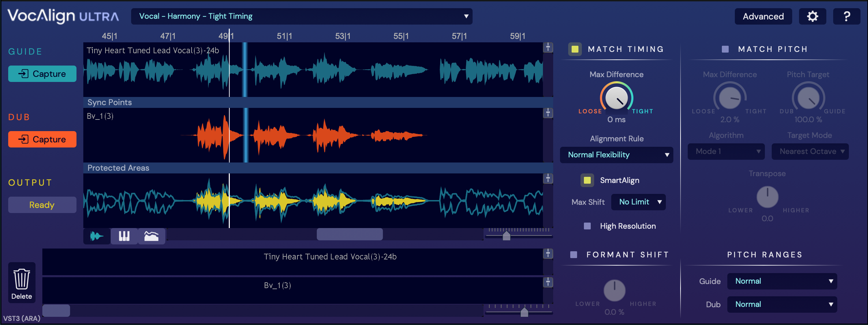Open the Alignment Rule Normal Flexibility dropdown

(616, 155)
